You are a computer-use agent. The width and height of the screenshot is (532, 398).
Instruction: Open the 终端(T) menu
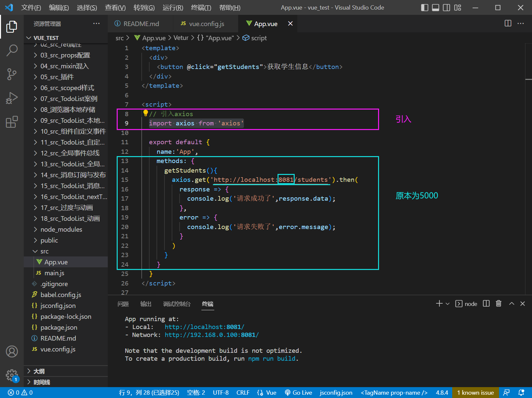pos(201,8)
